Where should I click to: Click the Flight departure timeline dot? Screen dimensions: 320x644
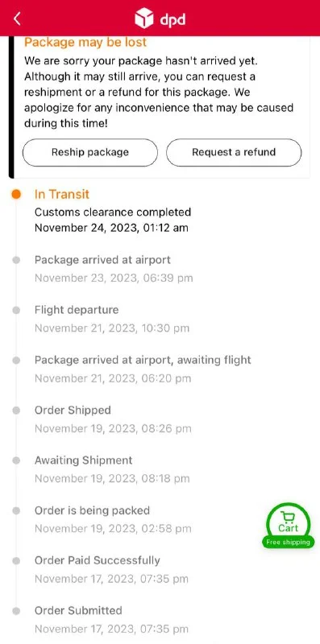click(16, 310)
